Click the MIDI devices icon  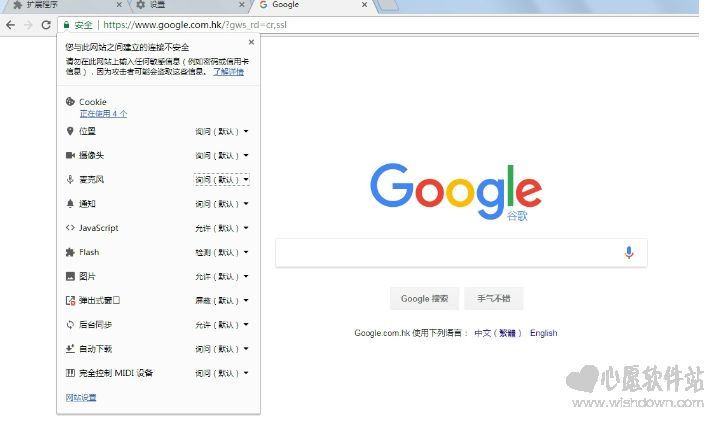tap(70, 373)
